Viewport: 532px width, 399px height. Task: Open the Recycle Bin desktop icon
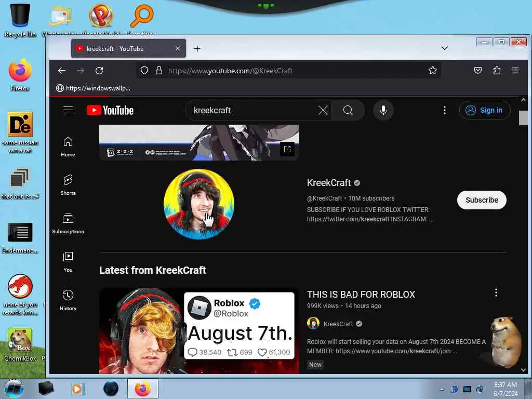click(20, 20)
